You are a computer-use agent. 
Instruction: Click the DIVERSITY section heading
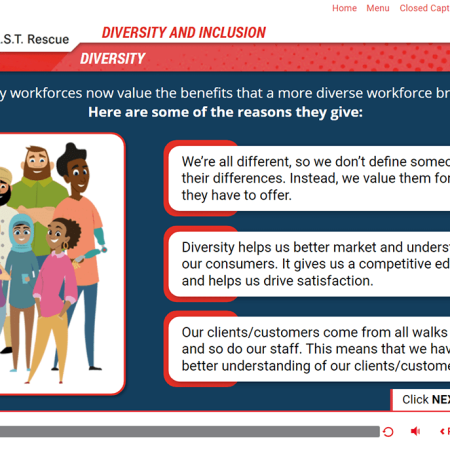coord(113,59)
